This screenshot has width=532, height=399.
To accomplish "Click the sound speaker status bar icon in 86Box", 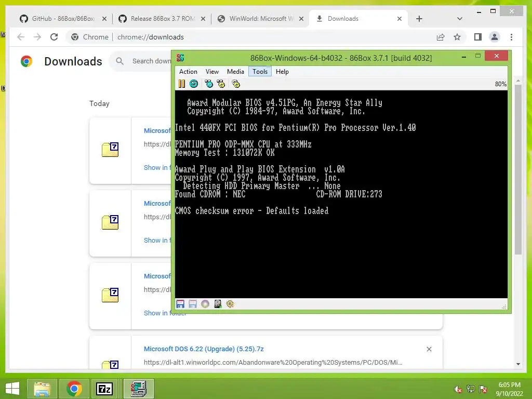I will tap(230, 304).
